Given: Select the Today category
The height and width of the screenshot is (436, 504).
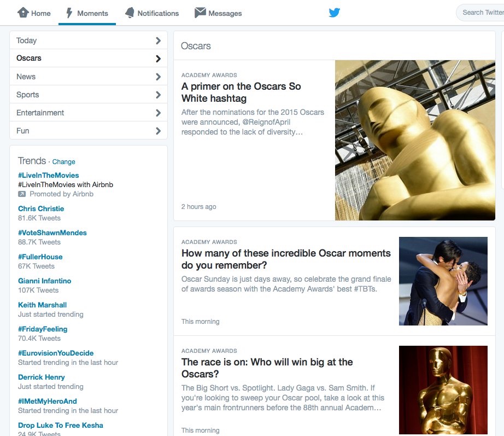Looking at the screenshot, I should click(89, 40).
